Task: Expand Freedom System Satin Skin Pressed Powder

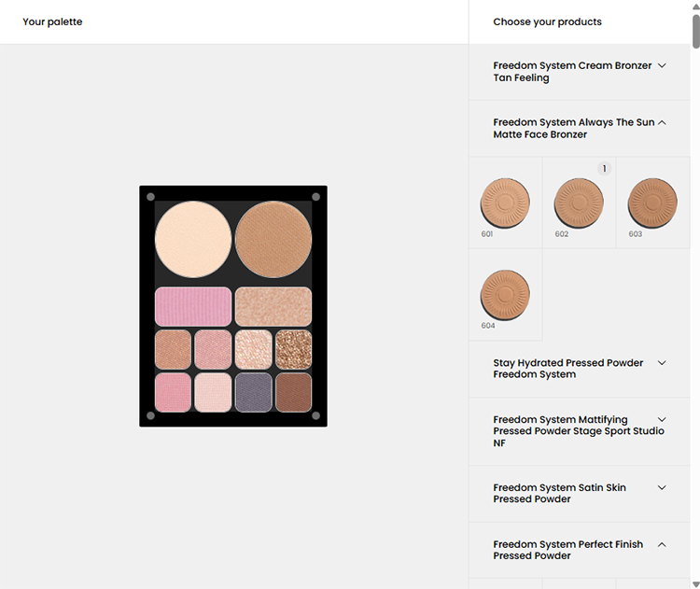Action: (x=579, y=494)
